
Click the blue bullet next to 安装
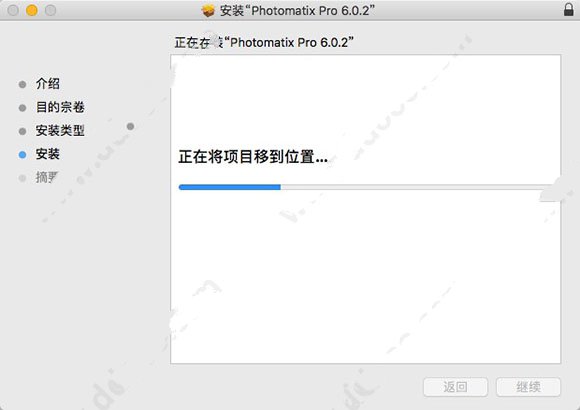pos(22,155)
